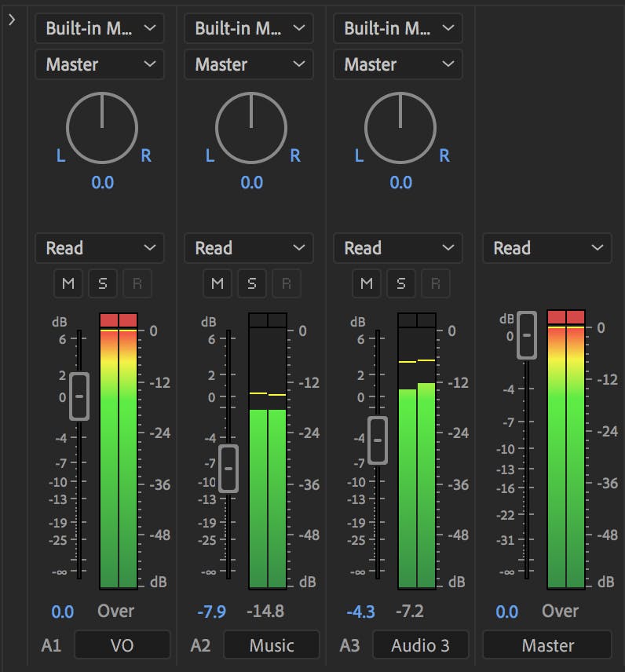625x672 pixels.
Task: Click the Music track clip indicator box
Action: (268, 320)
